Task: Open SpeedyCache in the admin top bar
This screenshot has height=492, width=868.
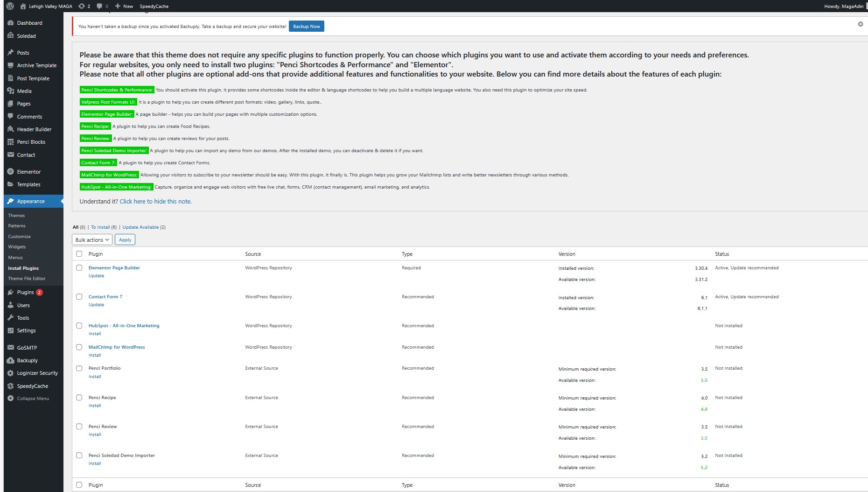Action: coord(154,6)
